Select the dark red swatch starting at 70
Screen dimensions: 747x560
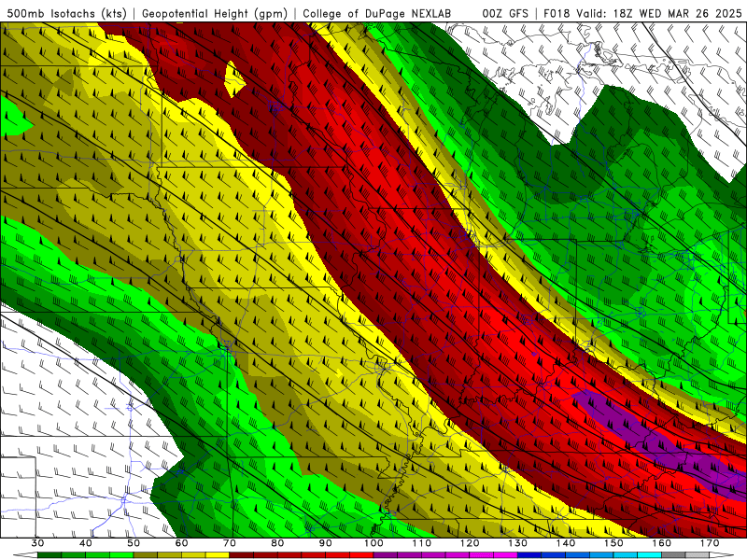[x=242, y=555]
